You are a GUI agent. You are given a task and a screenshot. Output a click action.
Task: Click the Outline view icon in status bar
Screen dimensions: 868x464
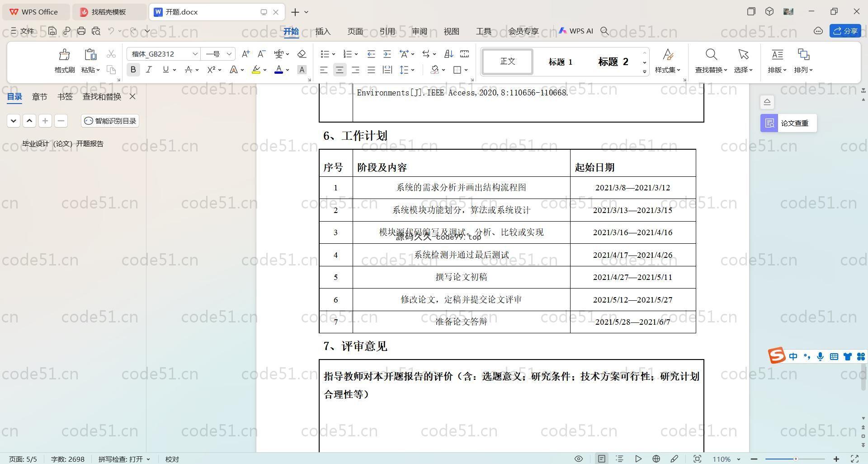coord(620,459)
